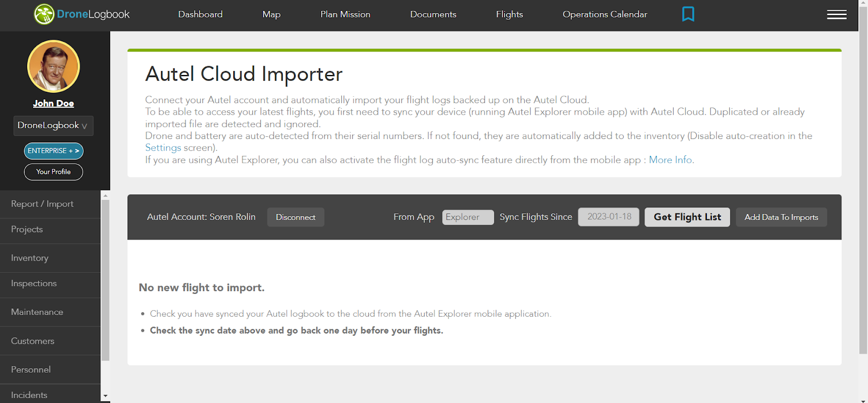868x403 pixels.
Task: Open the hamburger menu icon
Action: coord(837,15)
